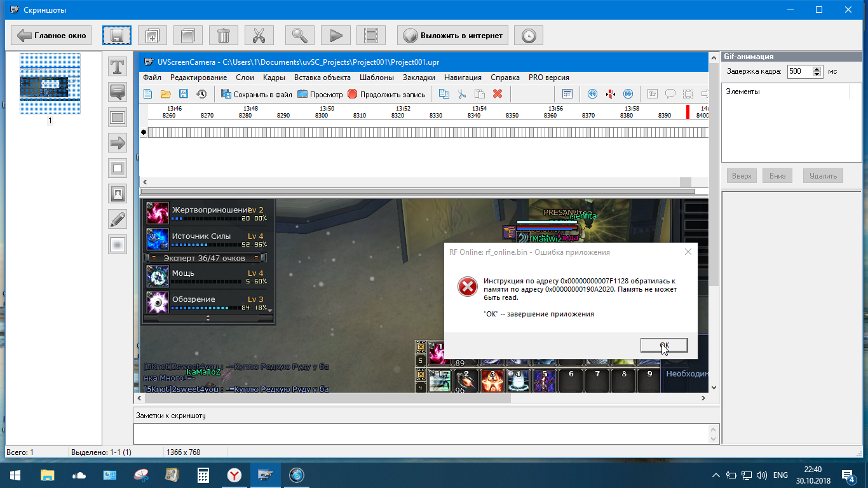Click Слои menu in captured UVScreenCamera window
This screenshot has height=488, width=868.
[245, 78]
